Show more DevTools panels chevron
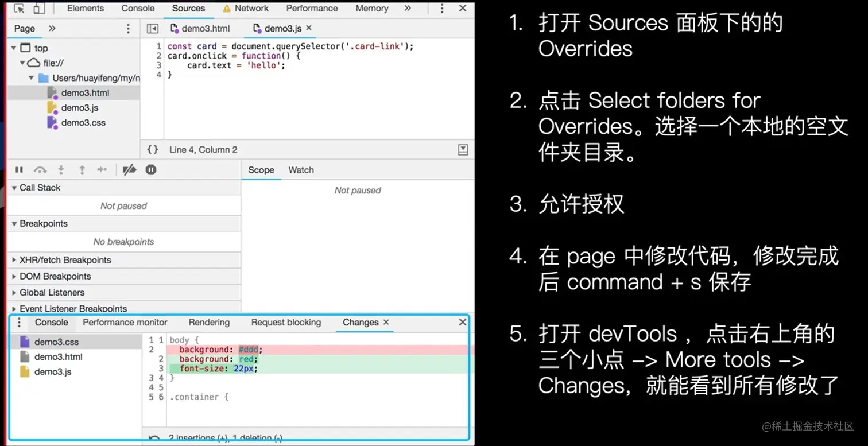Viewport: 868px width, 446px height. pos(408,9)
